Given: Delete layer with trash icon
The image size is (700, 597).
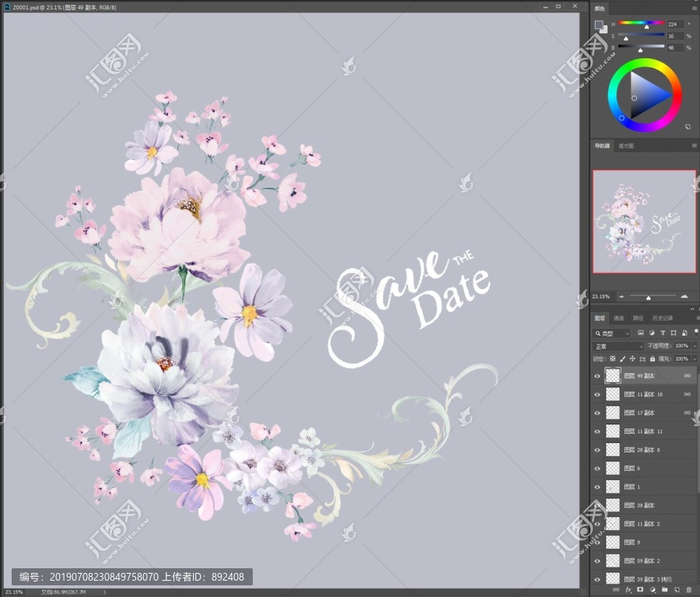Looking at the screenshot, I should pyautogui.click(x=689, y=590).
